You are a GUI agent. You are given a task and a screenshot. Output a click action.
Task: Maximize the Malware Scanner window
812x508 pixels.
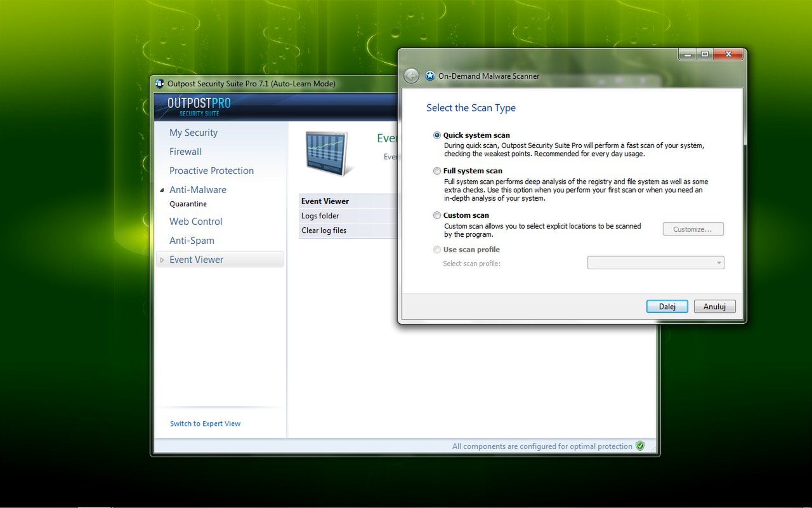(705, 55)
